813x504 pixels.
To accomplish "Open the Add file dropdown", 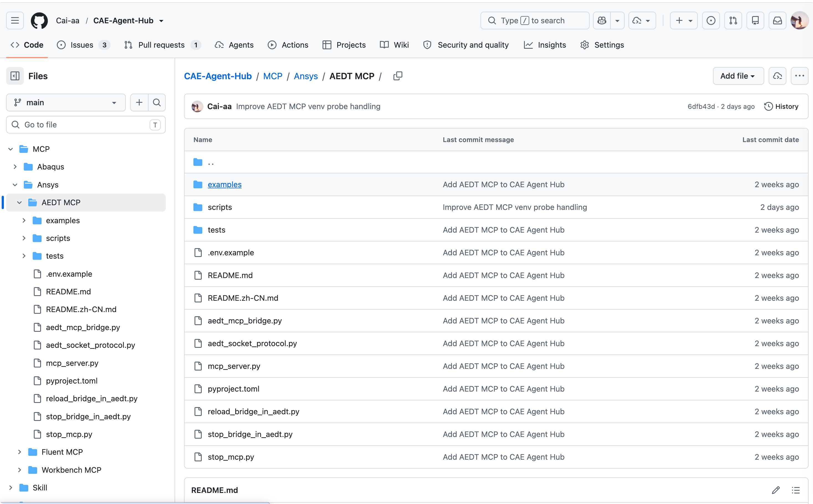I will pyautogui.click(x=738, y=76).
